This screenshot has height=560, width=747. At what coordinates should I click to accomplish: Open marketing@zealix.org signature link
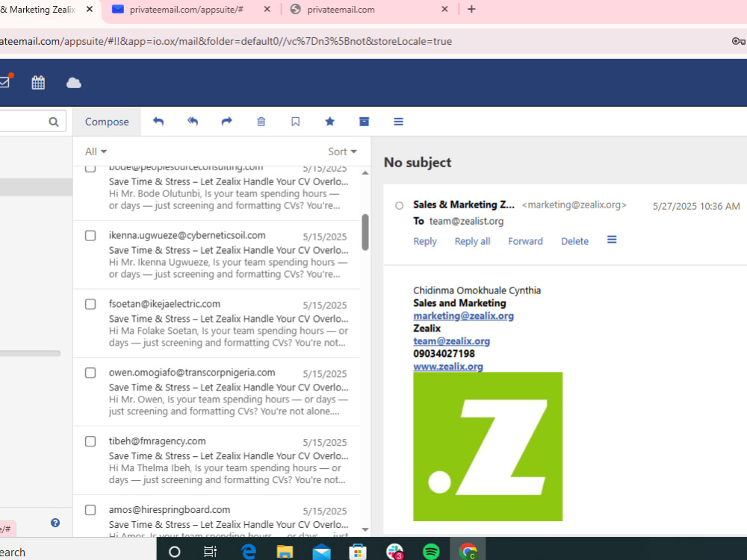click(x=464, y=316)
